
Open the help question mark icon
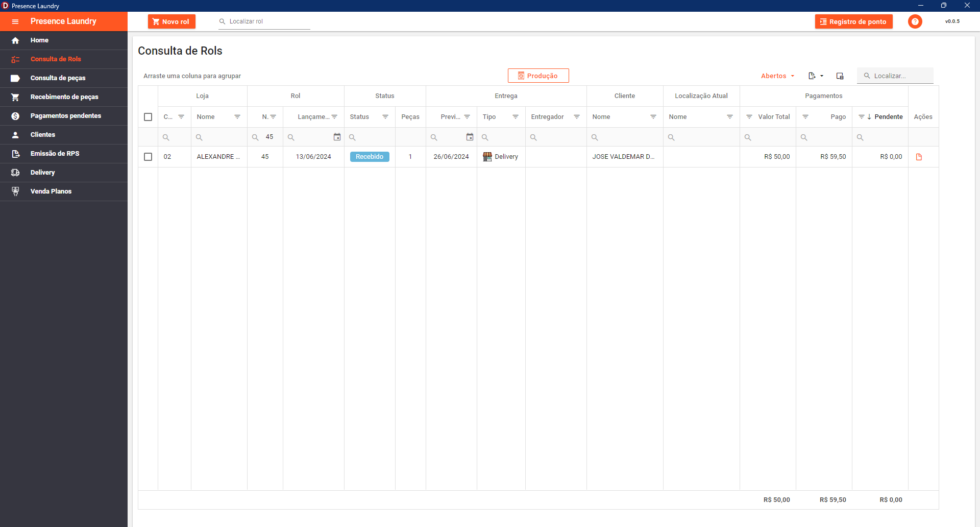(915, 21)
